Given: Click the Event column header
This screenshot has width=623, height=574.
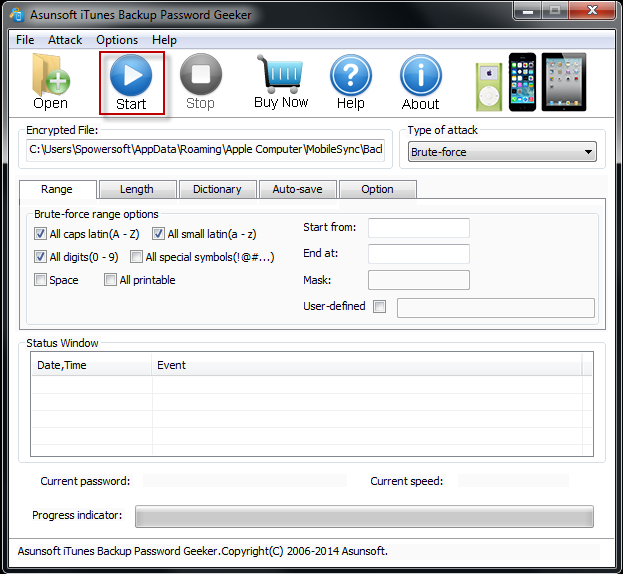Looking at the screenshot, I should pos(367,365).
